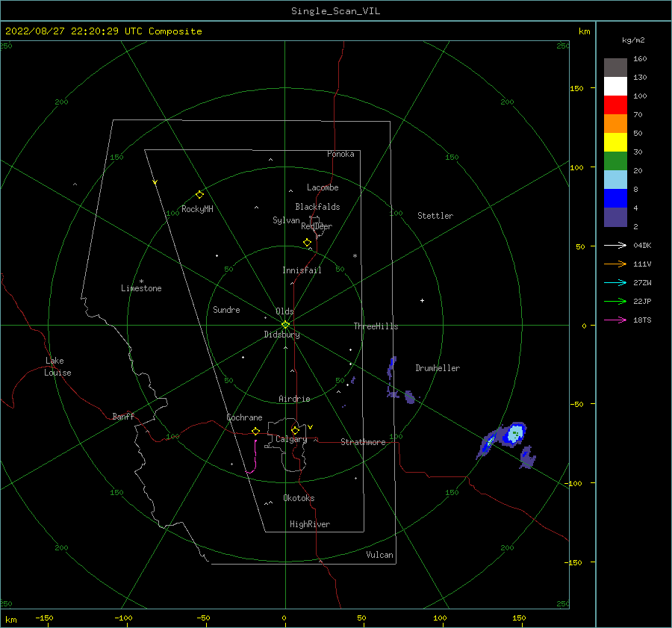The width and height of the screenshot is (672, 628).
Task: Click the yellow V marker northeast of Calgary
Action: click(x=310, y=427)
